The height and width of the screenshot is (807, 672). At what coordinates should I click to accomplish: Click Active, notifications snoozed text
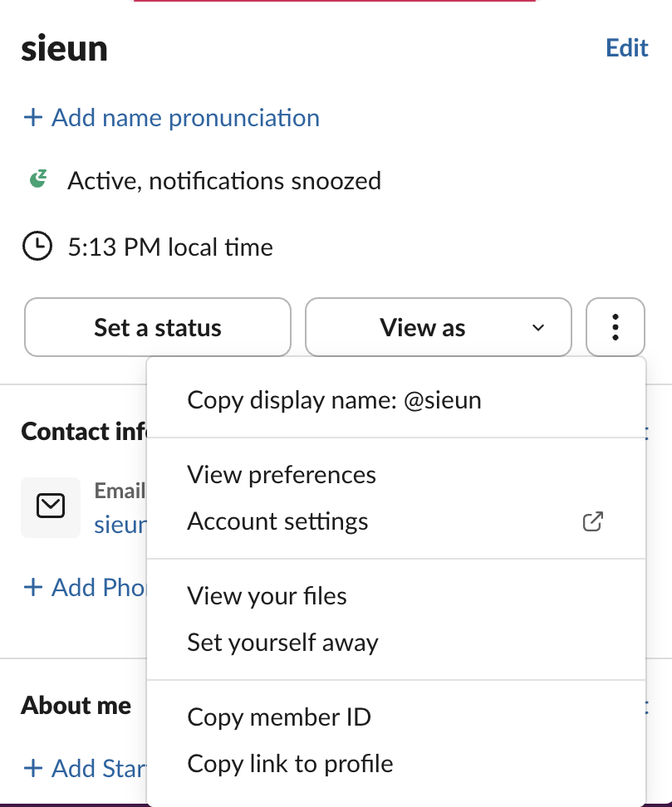pos(224,181)
